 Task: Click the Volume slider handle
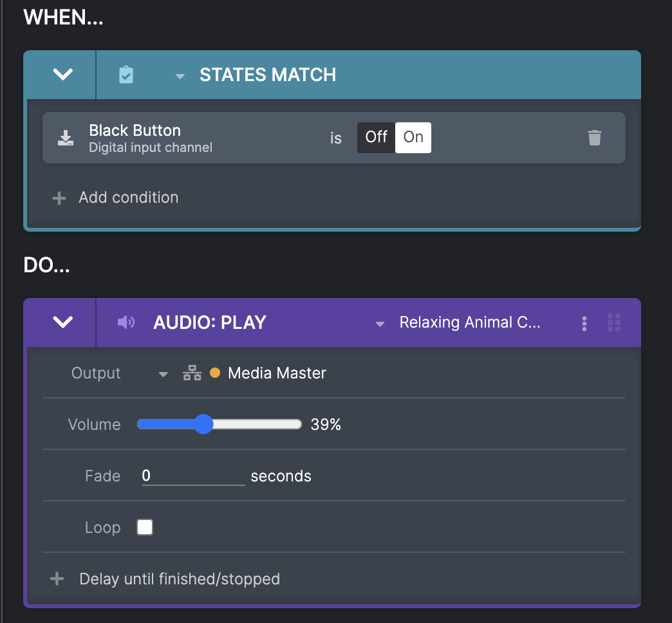point(203,424)
